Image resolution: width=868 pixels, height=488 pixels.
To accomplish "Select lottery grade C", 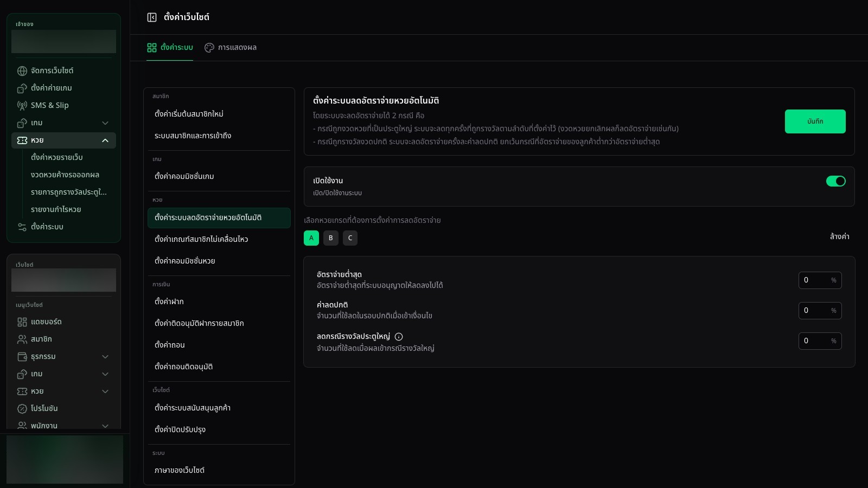I will coord(350,238).
